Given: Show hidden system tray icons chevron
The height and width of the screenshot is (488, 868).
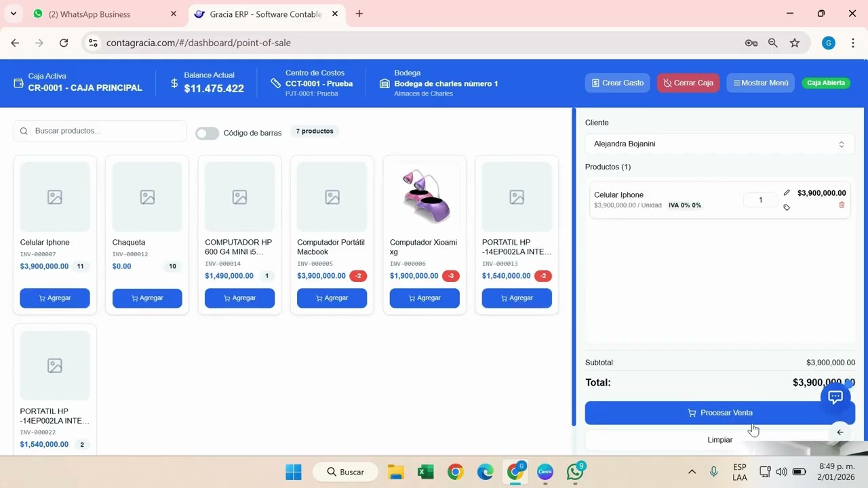Looking at the screenshot, I should click(692, 472).
